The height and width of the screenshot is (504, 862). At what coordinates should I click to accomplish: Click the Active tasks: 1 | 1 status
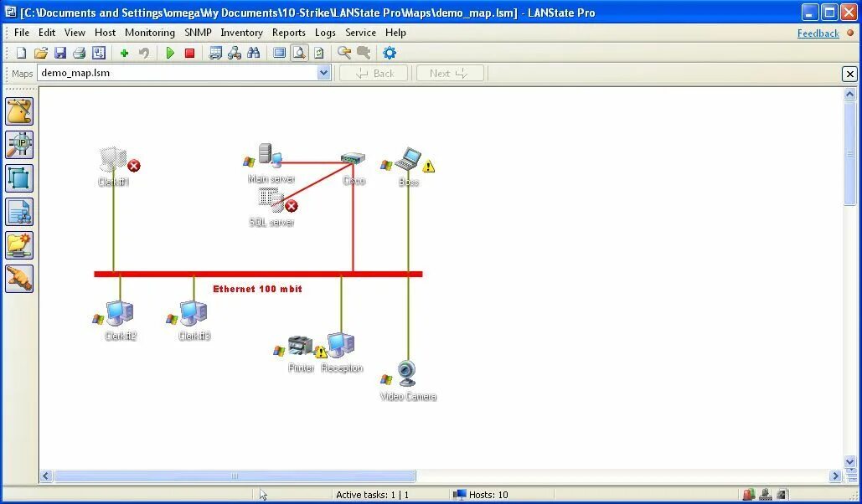click(x=372, y=495)
